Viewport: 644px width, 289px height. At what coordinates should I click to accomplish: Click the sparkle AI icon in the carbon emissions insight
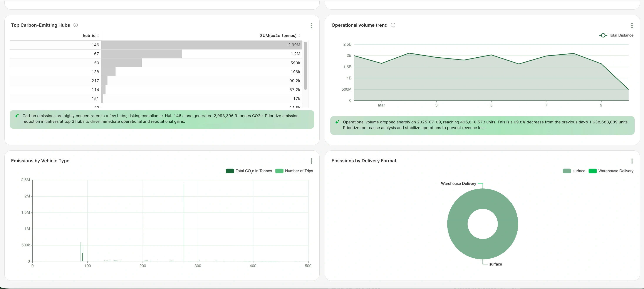click(17, 116)
